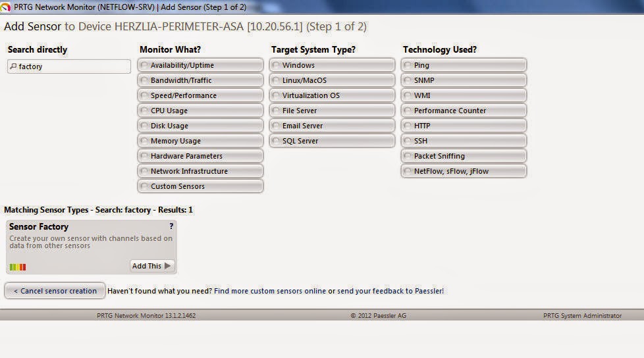
Task: Click the Search directly input field
Action: tap(69, 66)
